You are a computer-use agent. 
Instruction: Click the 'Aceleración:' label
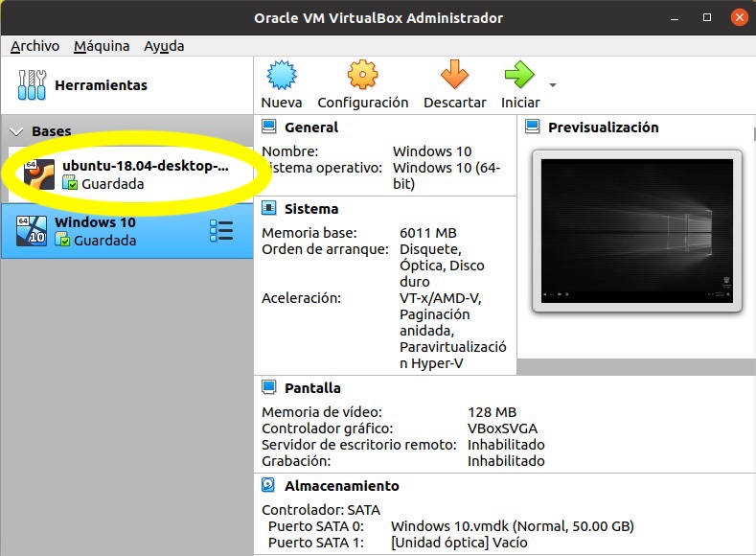[301, 298]
